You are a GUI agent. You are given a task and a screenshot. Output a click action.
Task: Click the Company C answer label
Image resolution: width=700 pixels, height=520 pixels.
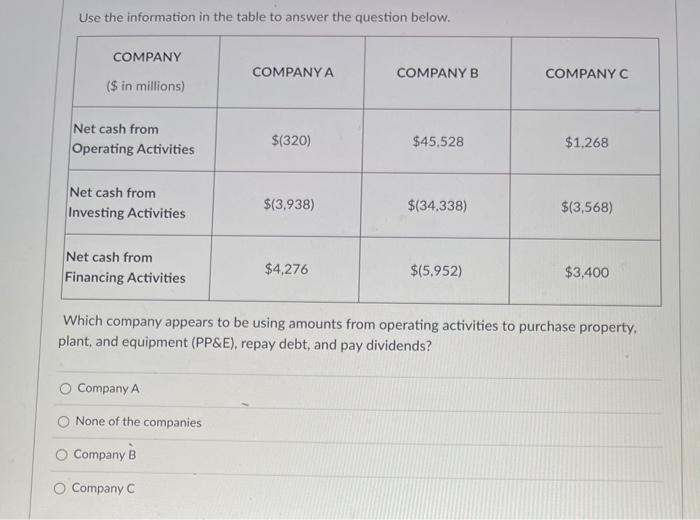tap(103, 488)
